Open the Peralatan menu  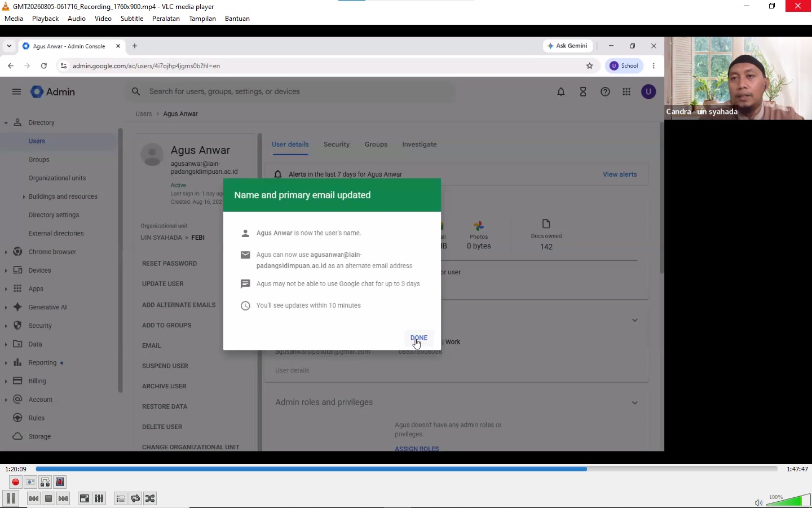pos(166,19)
